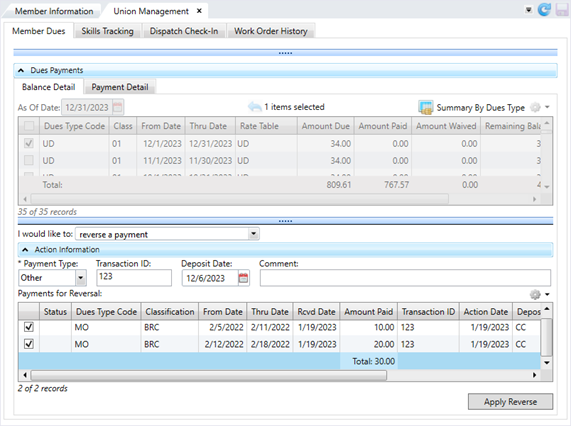Click the top panel splitter handle dots
Image resolution: width=571 pixels, height=426 pixels.
click(x=286, y=53)
